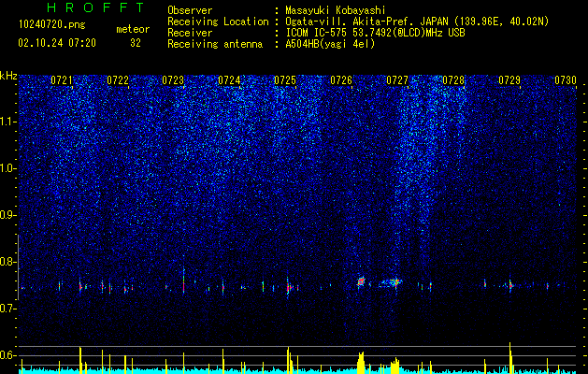Click the Receiving antenna label

pyautogui.click(x=215, y=44)
